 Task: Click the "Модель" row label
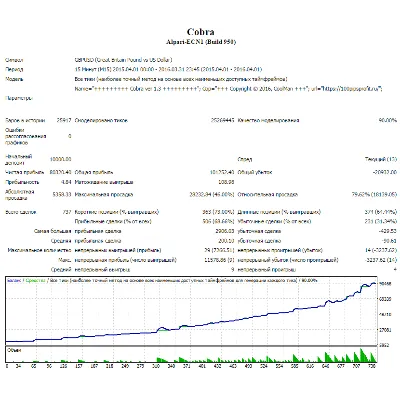point(14,79)
